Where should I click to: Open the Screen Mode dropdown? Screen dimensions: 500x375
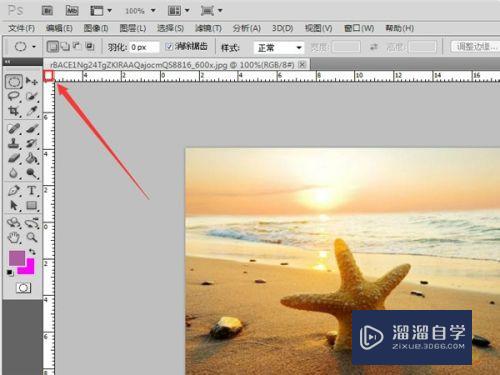tap(211, 11)
